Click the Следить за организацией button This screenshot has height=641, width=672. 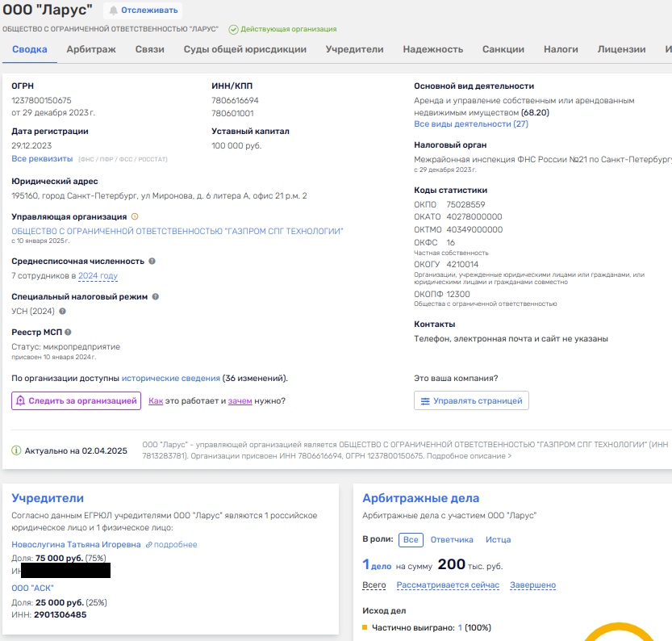point(77,401)
